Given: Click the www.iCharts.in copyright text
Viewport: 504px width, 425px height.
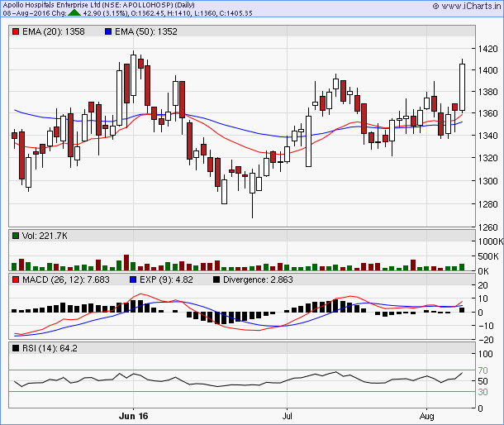Looking at the screenshot, I should [466, 6].
